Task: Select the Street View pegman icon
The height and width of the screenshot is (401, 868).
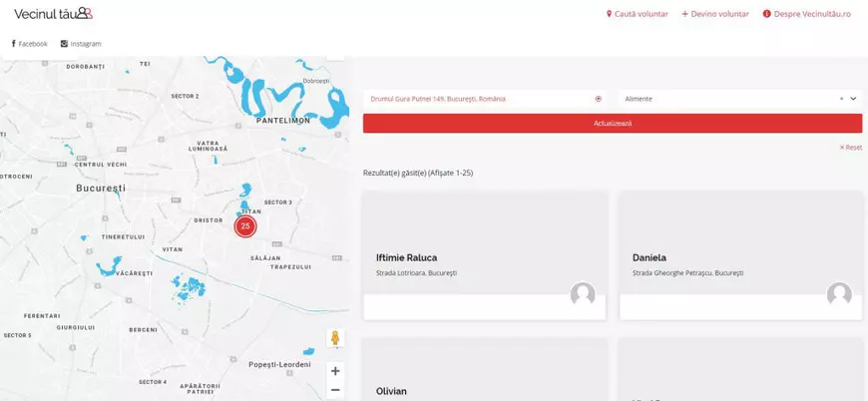Action: (x=335, y=338)
